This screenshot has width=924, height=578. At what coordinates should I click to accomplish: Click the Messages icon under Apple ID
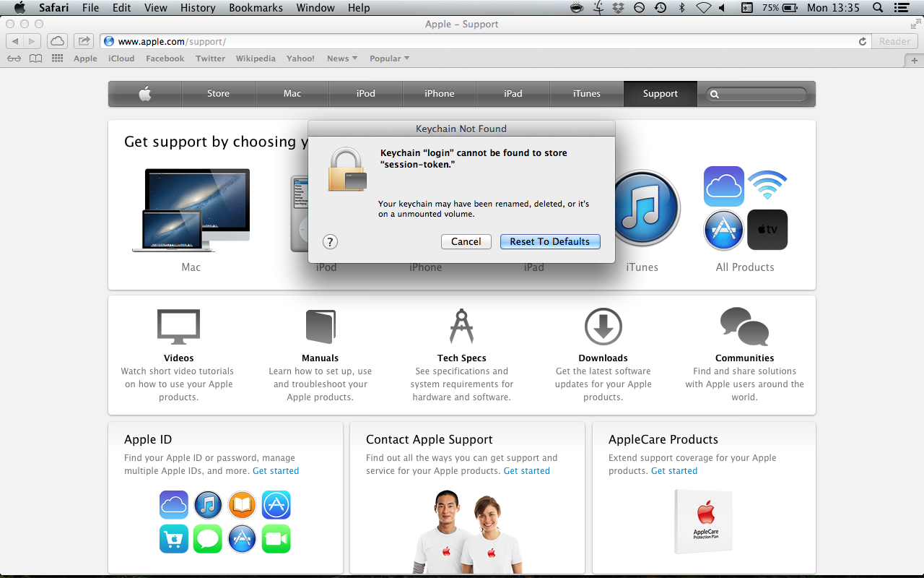[208, 539]
